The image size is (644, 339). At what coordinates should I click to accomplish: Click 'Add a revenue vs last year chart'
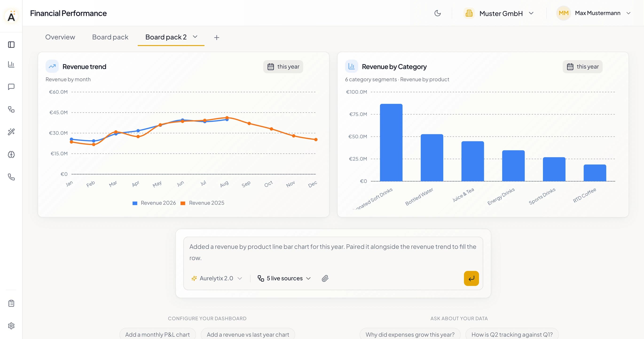248,334
